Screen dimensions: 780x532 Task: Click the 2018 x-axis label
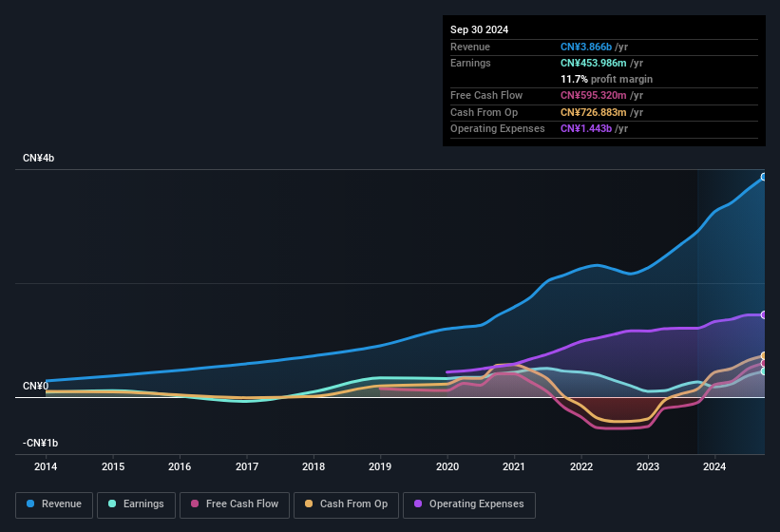click(314, 466)
